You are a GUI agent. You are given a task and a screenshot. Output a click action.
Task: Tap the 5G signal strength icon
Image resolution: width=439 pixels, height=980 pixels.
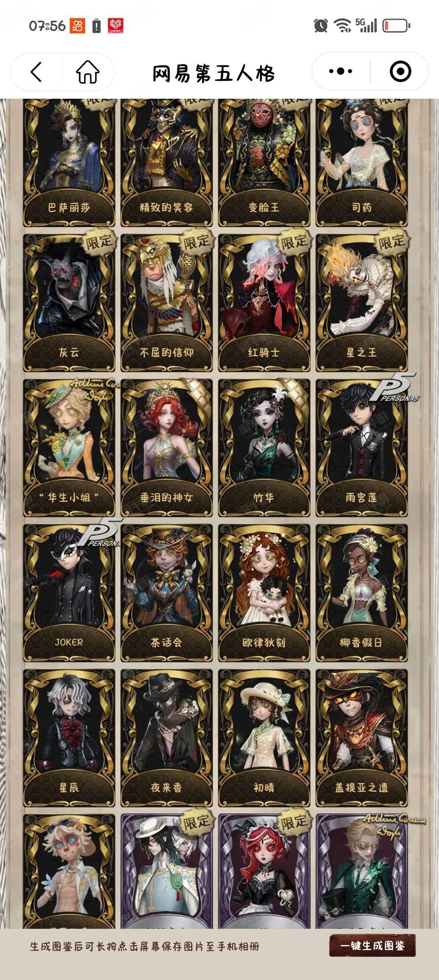point(366,25)
